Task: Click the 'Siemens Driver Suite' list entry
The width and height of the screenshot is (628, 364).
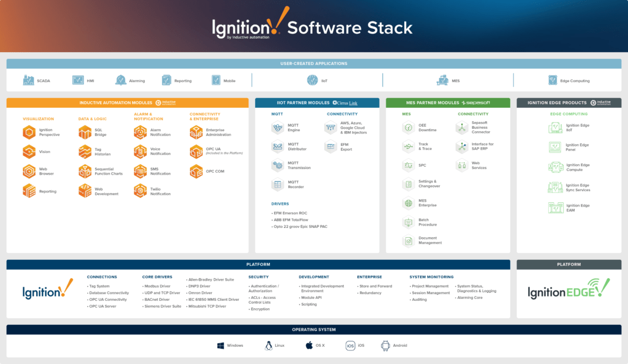Action: point(163,306)
